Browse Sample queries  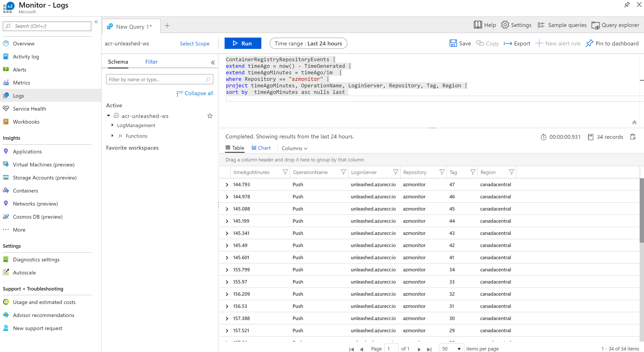coord(562,25)
